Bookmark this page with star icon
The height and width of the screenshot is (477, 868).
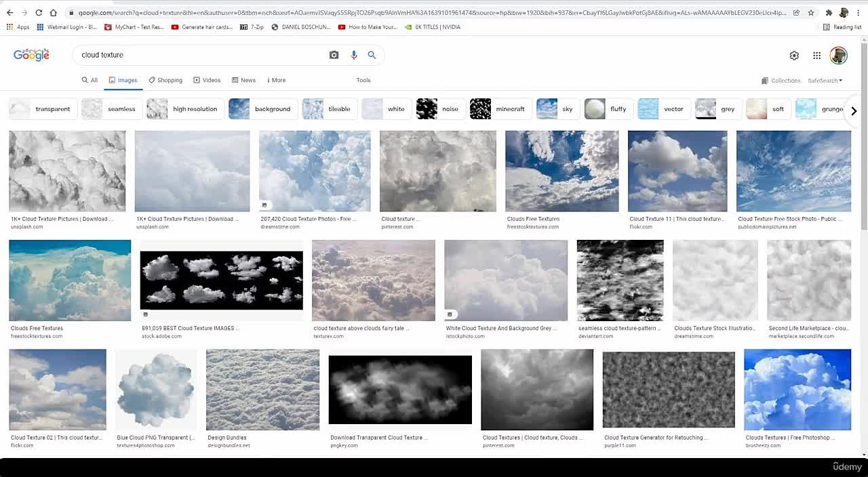point(810,13)
